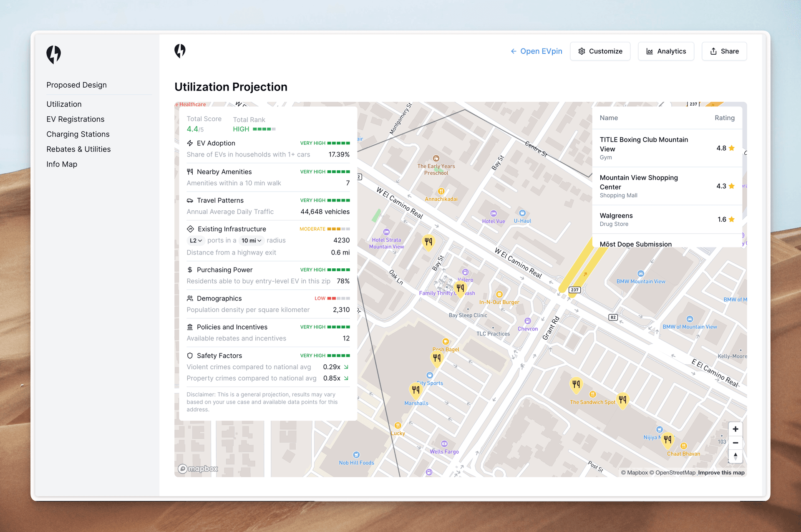Click the map compass reset bearing button

click(736, 456)
